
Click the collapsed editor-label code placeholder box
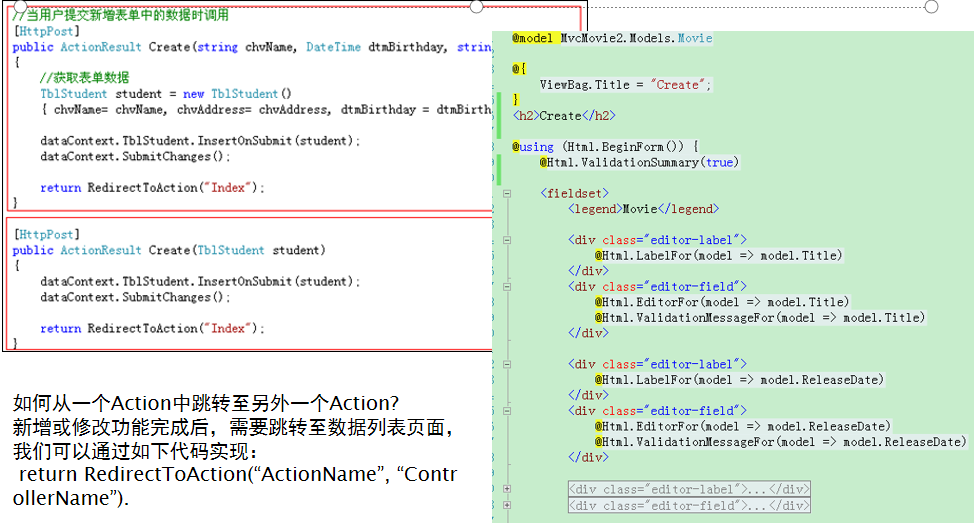click(x=689, y=489)
